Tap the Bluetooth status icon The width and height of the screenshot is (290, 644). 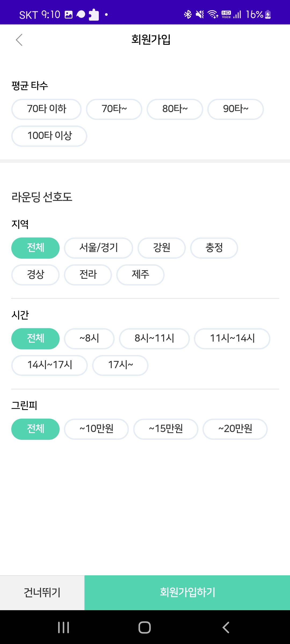coord(188,14)
